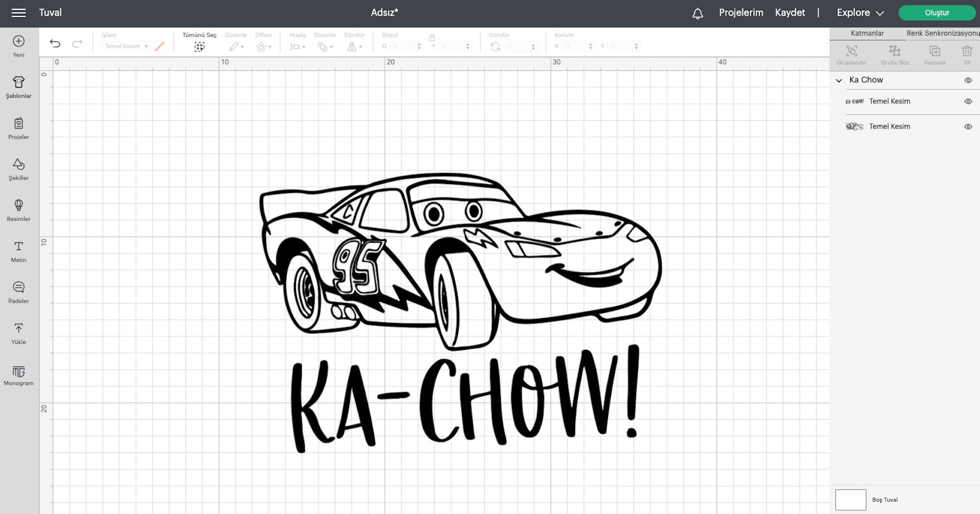Open the Temel Kesim operation dropdown
Image resolution: width=980 pixels, height=514 pixels.
click(x=125, y=46)
